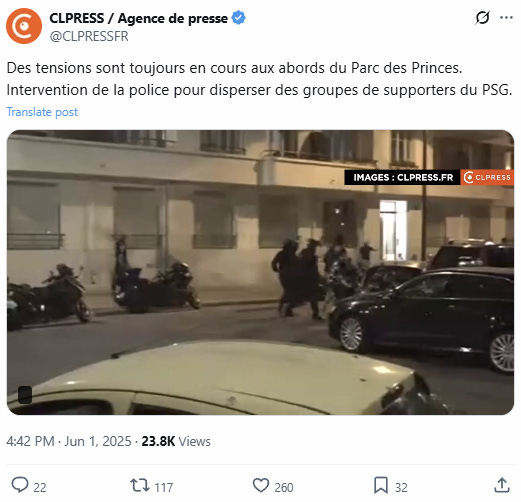Image resolution: width=521 pixels, height=502 pixels.
Task: Click the CLPRESS orange profile avatar
Action: click(24, 26)
